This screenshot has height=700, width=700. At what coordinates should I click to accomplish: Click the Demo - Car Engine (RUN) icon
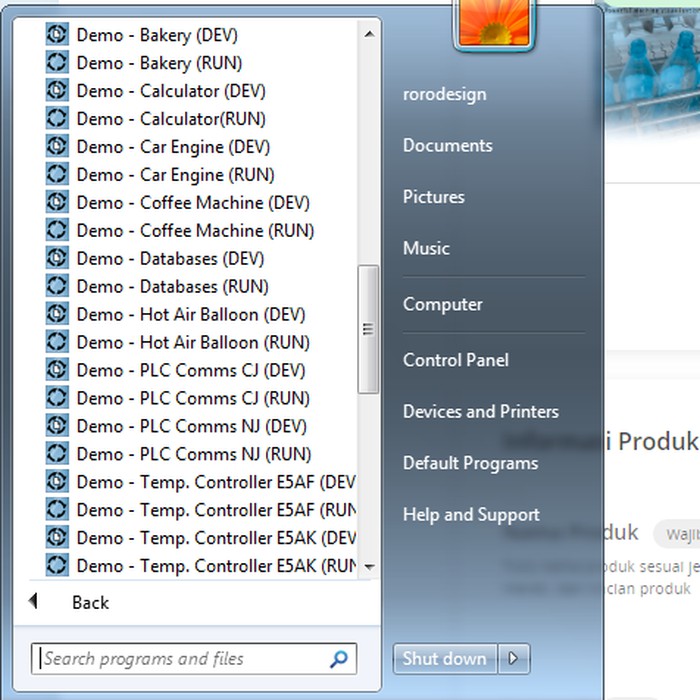pyautogui.click(x=57, y=175)
